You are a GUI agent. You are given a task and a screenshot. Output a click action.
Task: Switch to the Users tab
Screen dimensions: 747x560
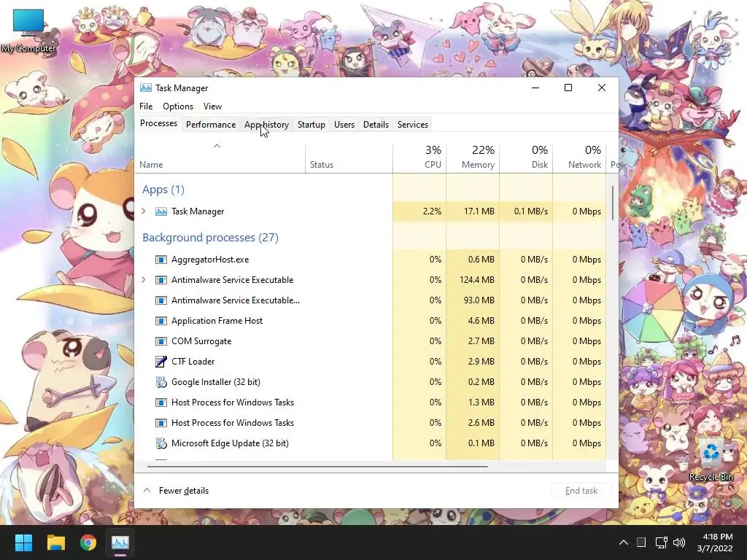click(344, 124)
